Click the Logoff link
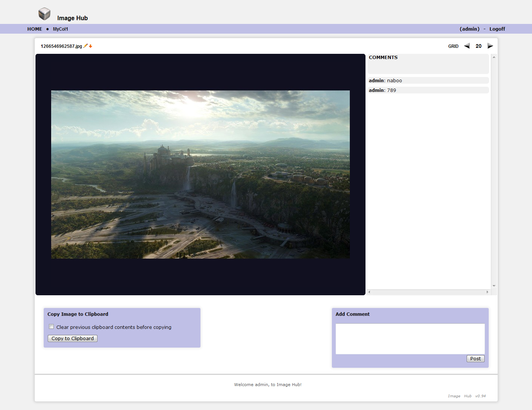 click(x=497, y=29)
